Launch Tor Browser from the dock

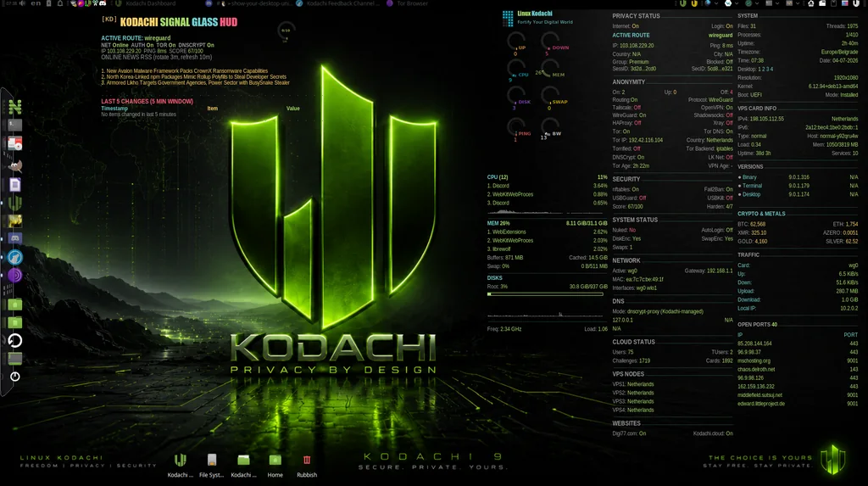click(x=15, y=276)
